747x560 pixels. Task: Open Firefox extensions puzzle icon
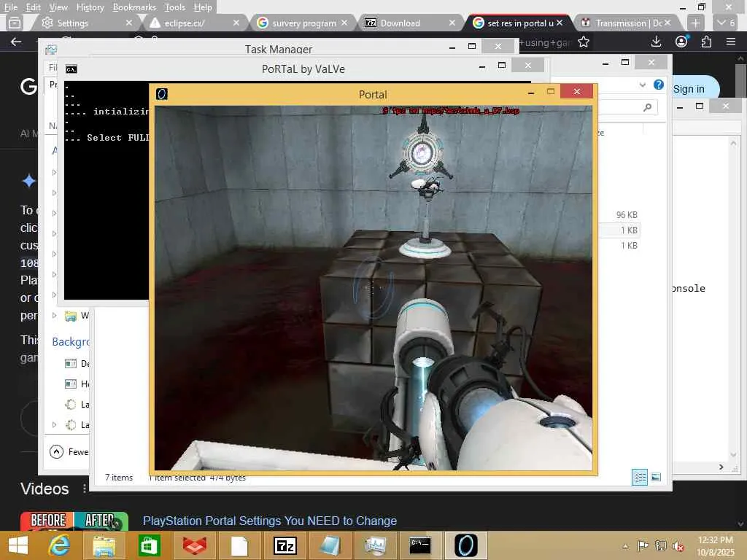(x=706, y=42)
